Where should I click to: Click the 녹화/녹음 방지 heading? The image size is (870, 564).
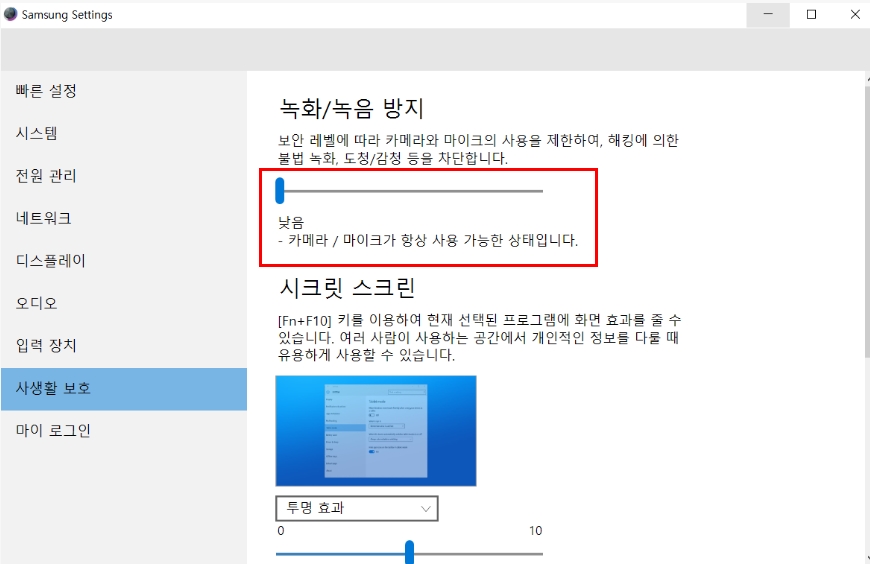pos(352,108)
